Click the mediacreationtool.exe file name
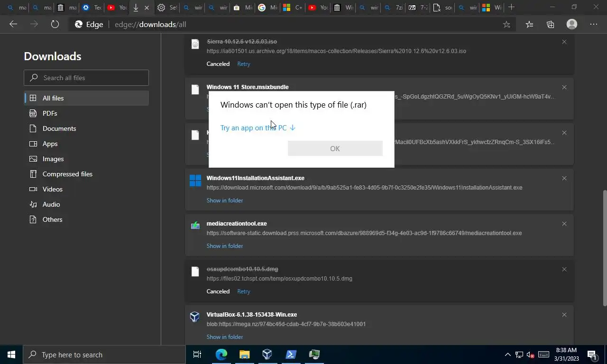The width and height of the screenshot is (607, 364). (237, 224)
